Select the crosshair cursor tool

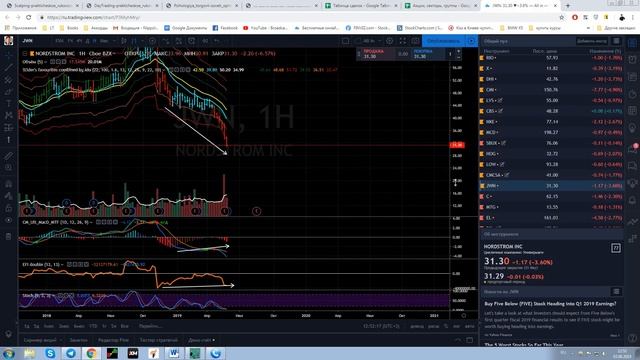click(9, 55)
